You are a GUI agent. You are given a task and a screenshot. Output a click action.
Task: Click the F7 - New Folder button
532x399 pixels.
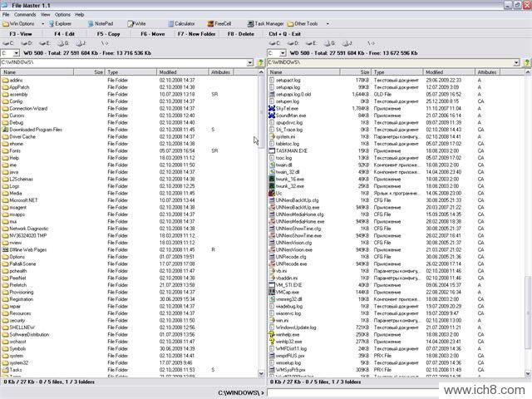tap(197, 34)
